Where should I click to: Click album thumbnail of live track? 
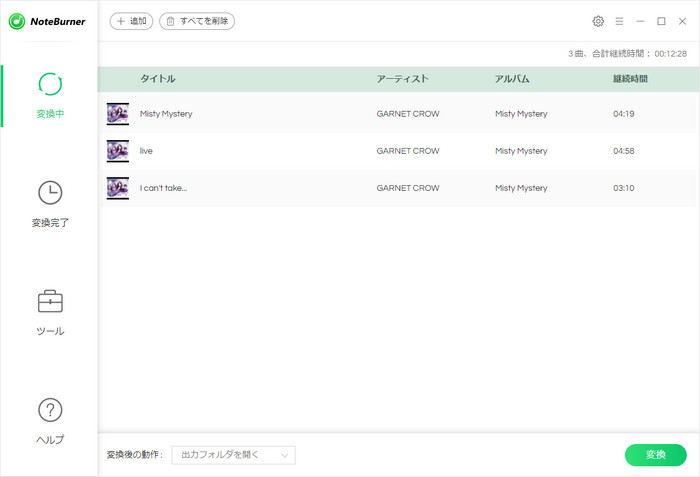(x=118, y=151)
